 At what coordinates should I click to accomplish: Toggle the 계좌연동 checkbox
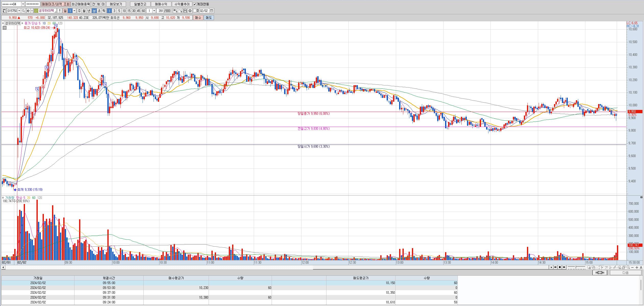(x=195, y=4)
